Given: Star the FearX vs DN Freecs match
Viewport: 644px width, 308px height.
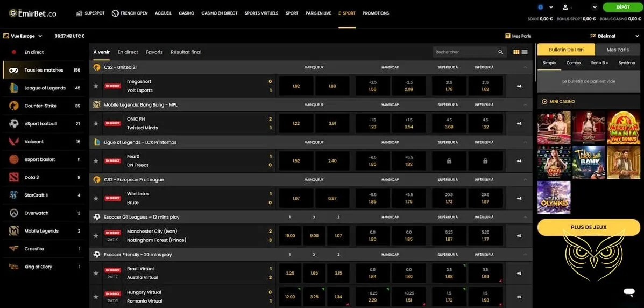Looking at the screenshot, I should pyautogui.click(x=96, y=161).
